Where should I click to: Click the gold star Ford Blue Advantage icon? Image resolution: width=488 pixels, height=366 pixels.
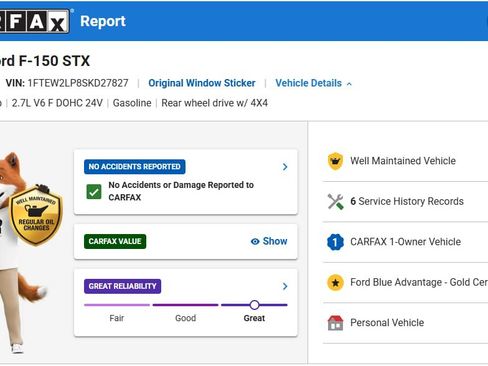(x=335, y=283)
